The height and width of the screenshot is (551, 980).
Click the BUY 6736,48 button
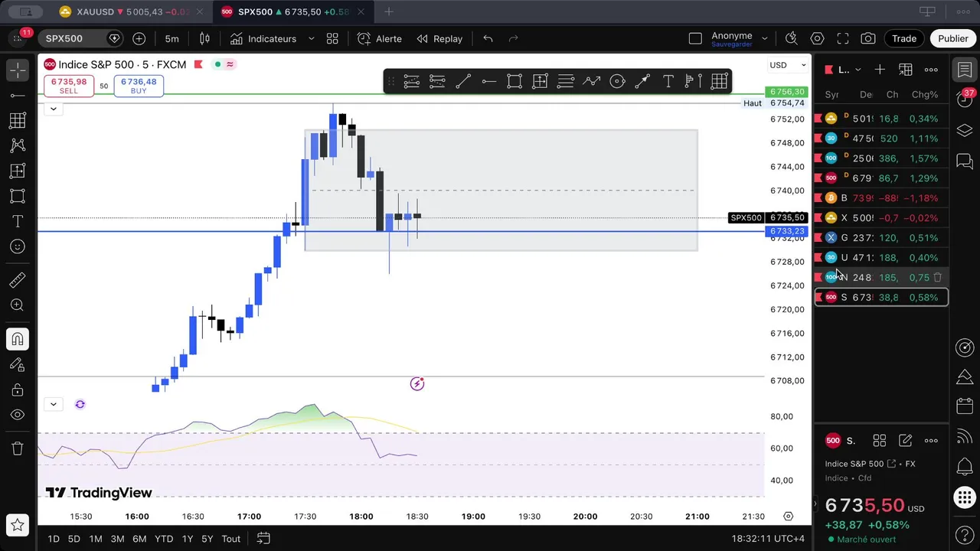point(139,86)
